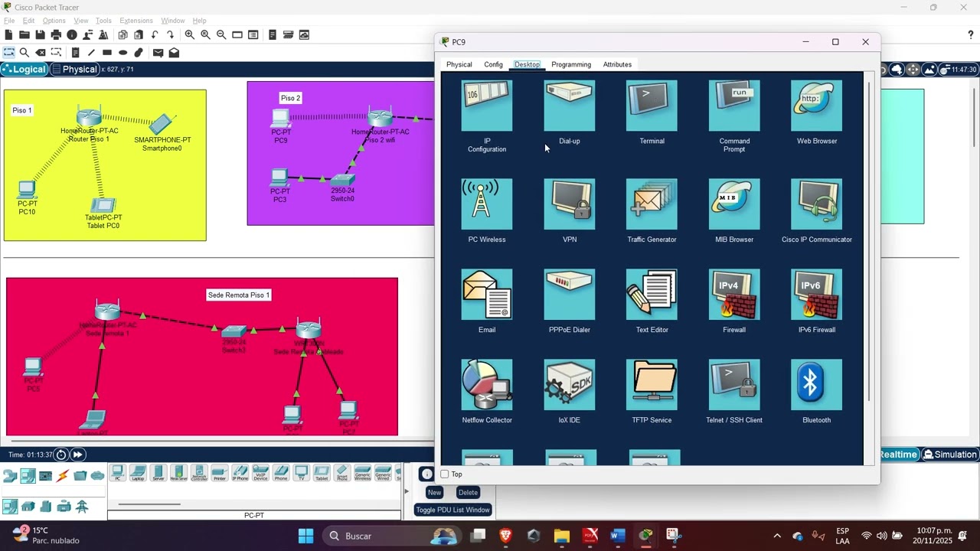Screen dimensions: 980x551
Task: Open the Extensions menu
Action: 136,21
